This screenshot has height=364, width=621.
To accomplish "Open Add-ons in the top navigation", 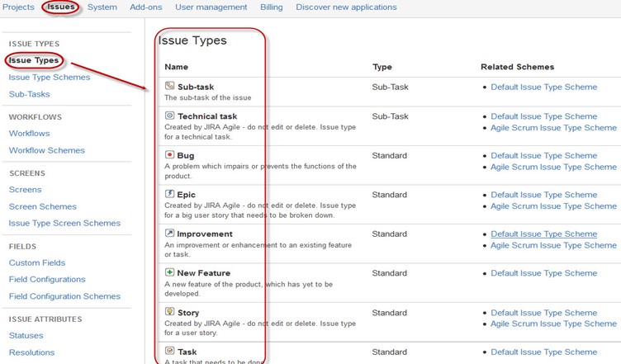I will [x=145, y=7].
